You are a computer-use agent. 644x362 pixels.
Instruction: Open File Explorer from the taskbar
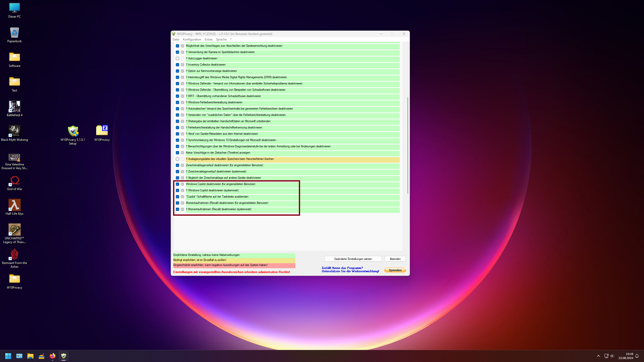pos(30,356)
